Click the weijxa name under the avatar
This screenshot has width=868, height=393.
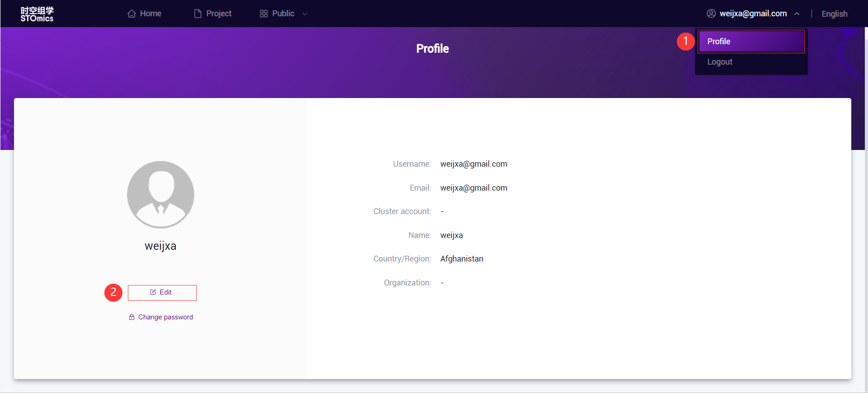pyautogui.click(x=160, y=246)
